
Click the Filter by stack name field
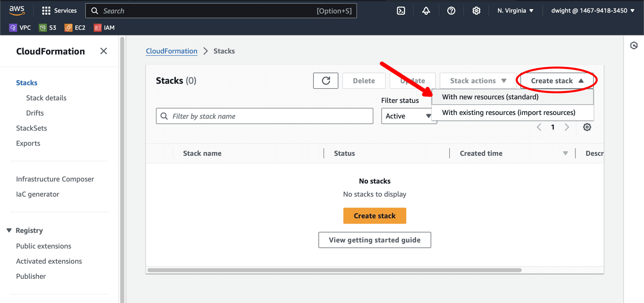[x=264, y=116]
